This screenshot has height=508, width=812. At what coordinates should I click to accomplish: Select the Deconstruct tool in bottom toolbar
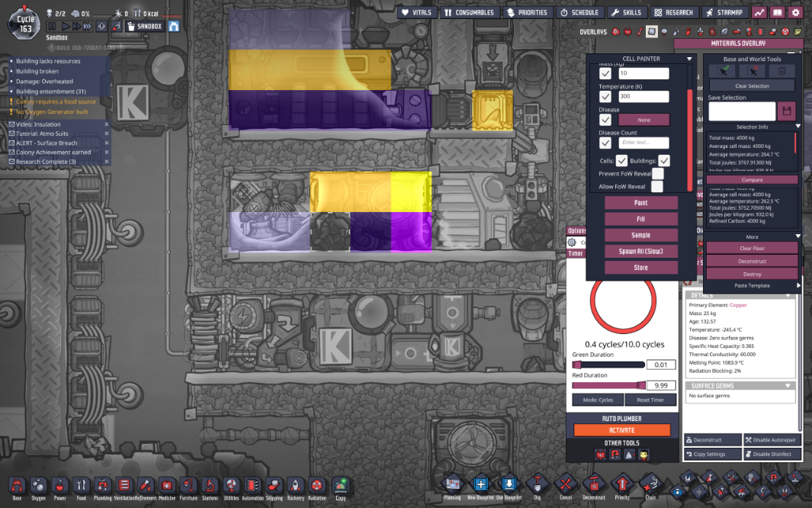593,484
